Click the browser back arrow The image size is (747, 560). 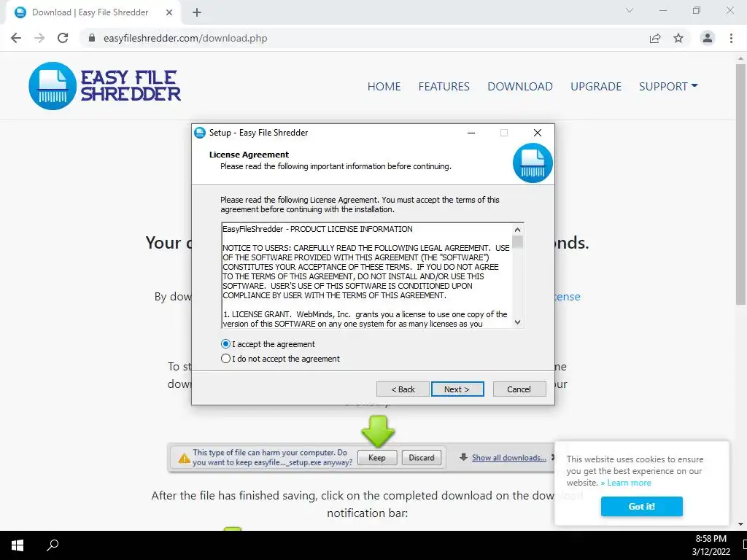click(x=16, y=38)
